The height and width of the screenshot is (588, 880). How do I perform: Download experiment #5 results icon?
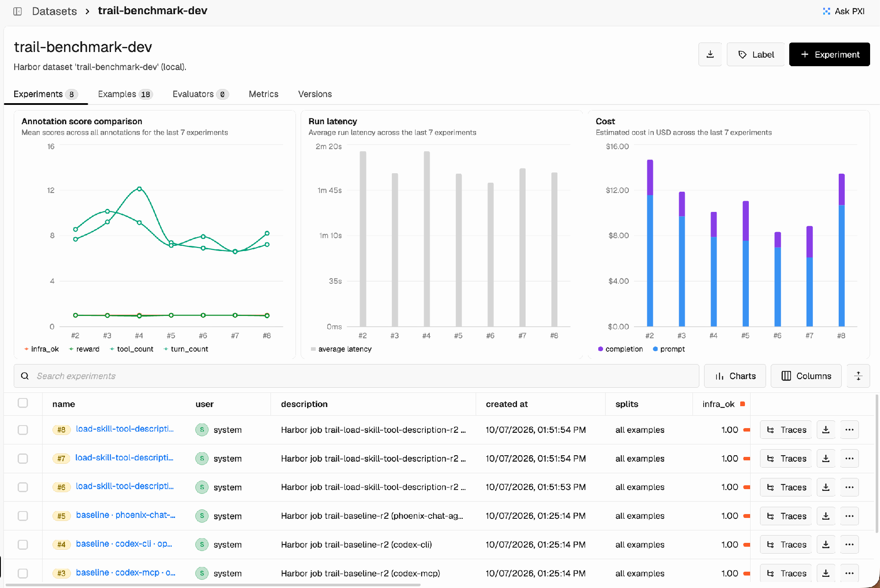click(826, 516)
